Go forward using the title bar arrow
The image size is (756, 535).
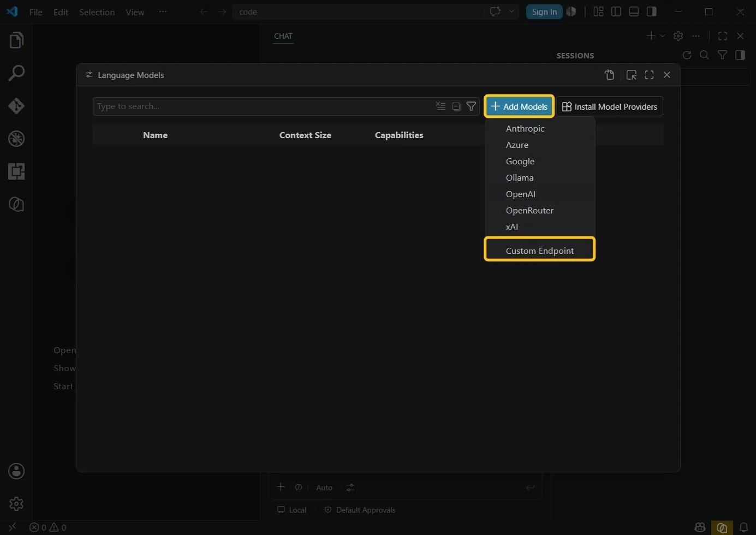pos(221,11)
